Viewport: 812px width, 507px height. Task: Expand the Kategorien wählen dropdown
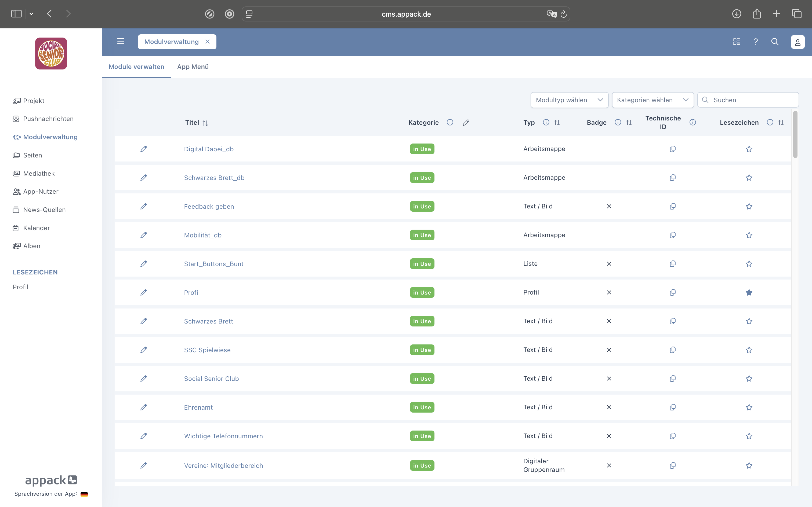click(x=652, y=100)
